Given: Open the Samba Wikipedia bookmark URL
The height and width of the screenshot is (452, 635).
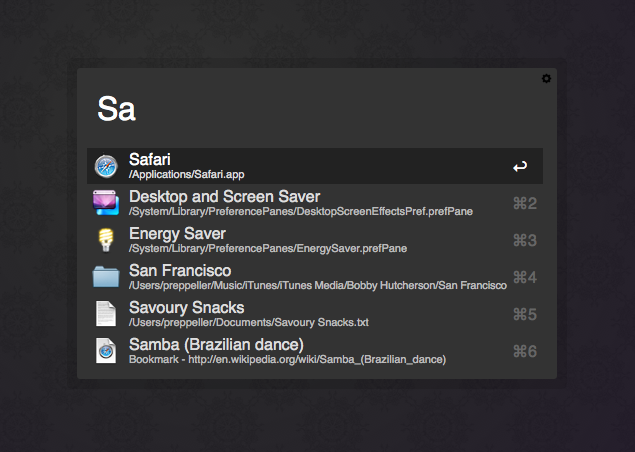Looking at the screenshot, I should click(287, 359).
